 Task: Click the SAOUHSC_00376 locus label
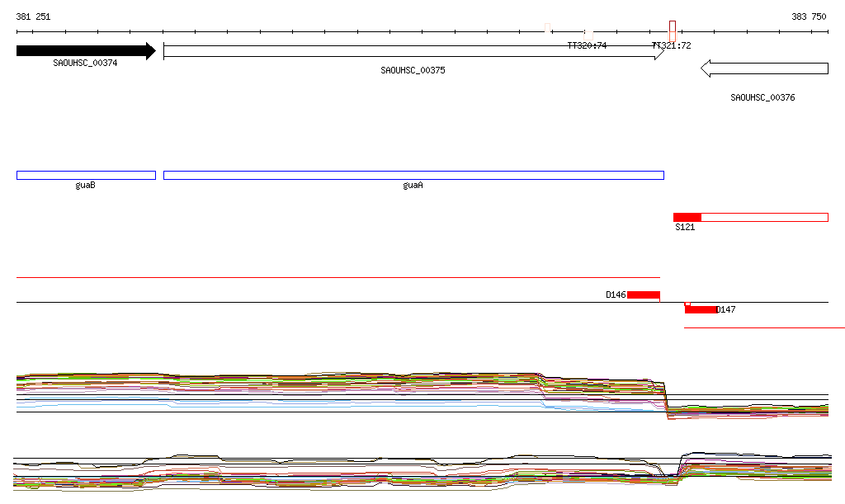tap(762, 97)
